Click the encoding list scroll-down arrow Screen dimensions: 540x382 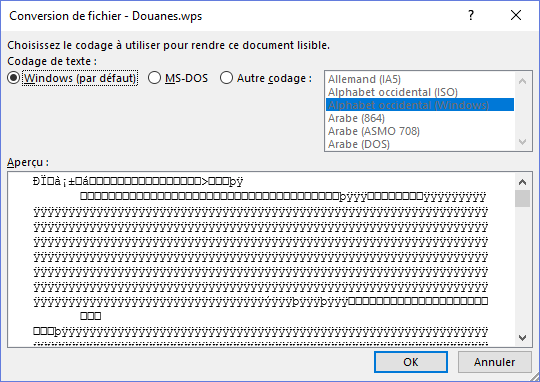pyautogui.click(x=522, y=142)
